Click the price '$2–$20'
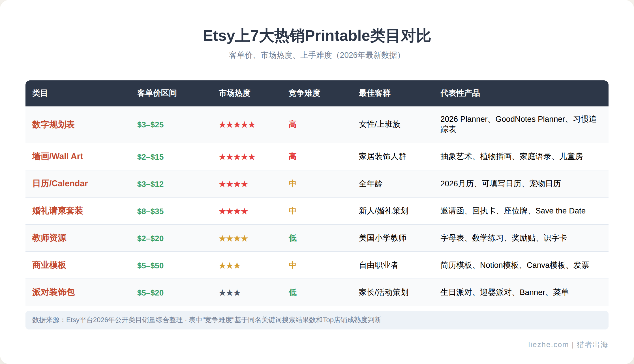Image resolution: width=634 pixels, height=364 pixels. [150, 239]
